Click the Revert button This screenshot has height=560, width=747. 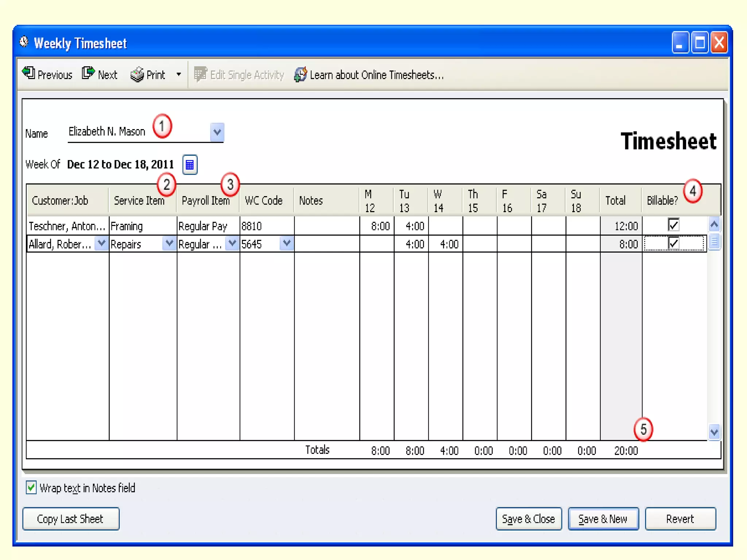[x=680, y=519]
